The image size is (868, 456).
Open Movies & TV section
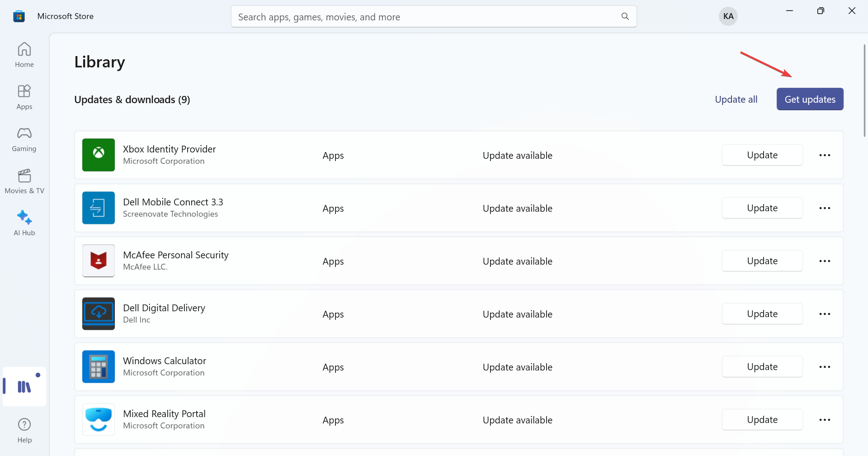[x=24, y=181]
